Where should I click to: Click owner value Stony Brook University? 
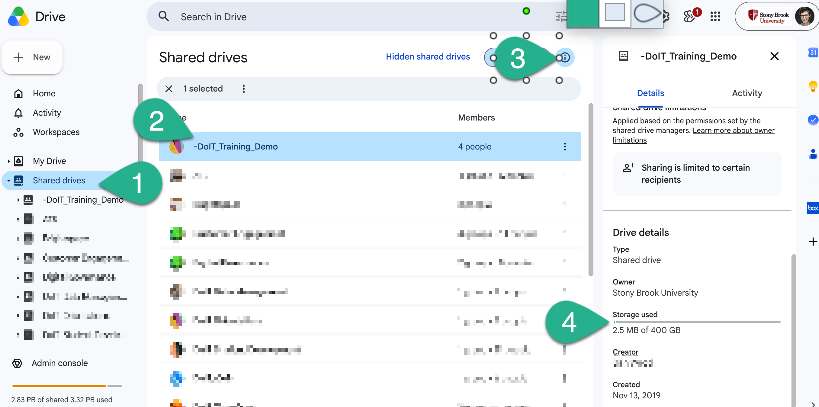click(x=656, y=293)
